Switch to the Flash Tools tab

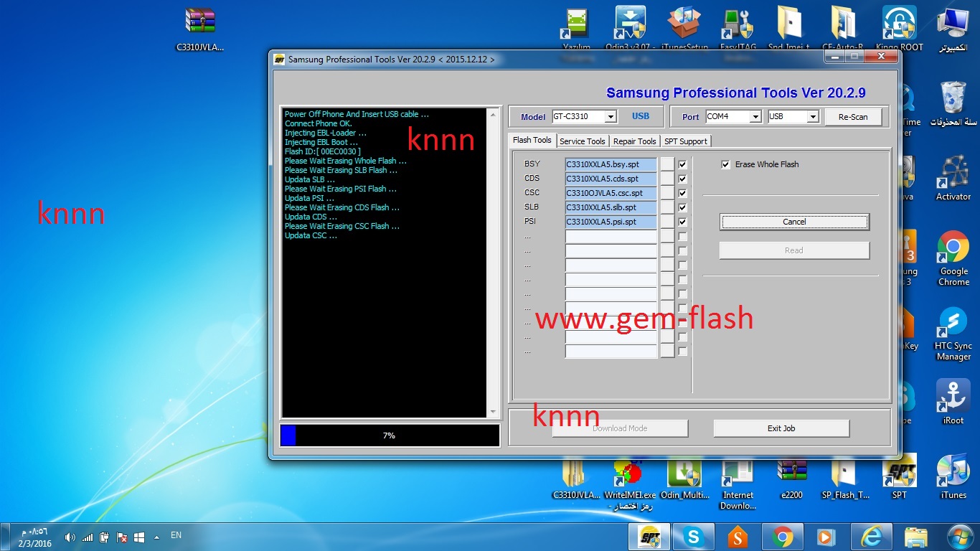(x=532, y=140)
